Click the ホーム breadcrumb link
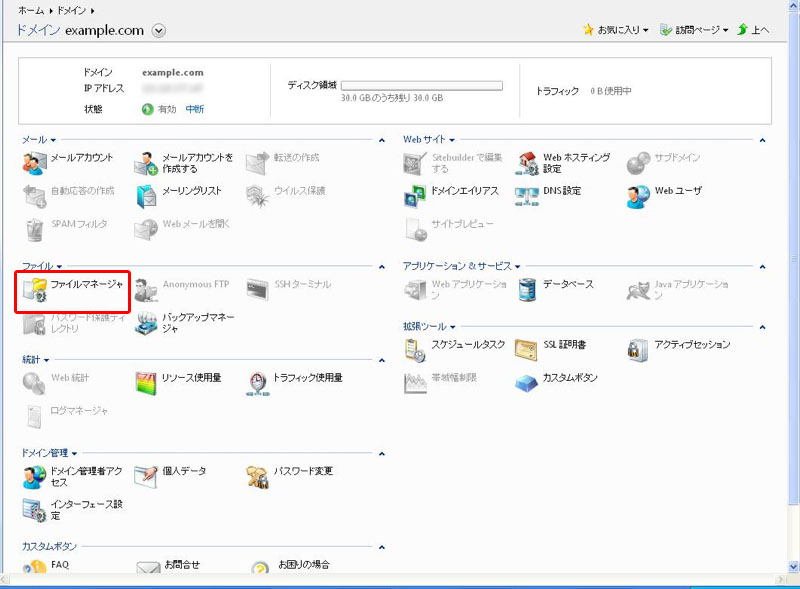Viewport: 800px width, 589px height. coord(32,10)
